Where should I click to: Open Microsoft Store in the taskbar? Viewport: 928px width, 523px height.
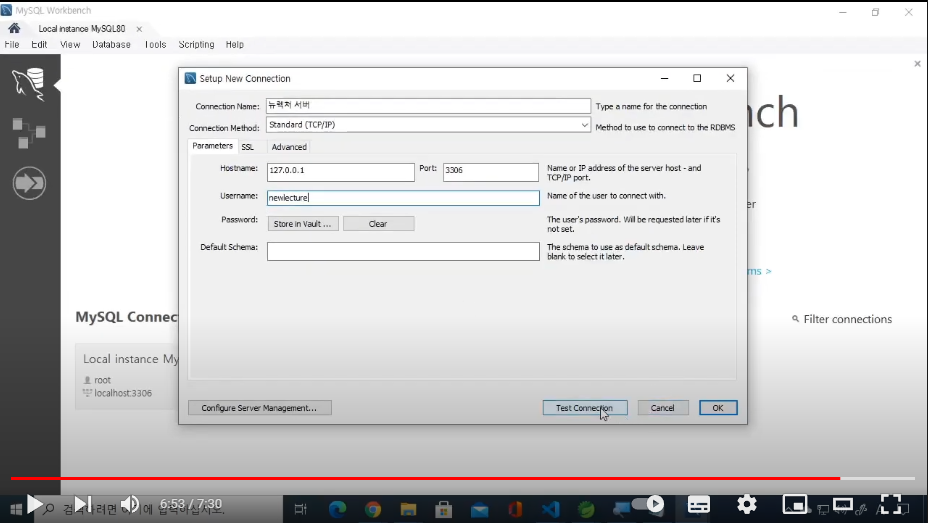pos(444,509)
